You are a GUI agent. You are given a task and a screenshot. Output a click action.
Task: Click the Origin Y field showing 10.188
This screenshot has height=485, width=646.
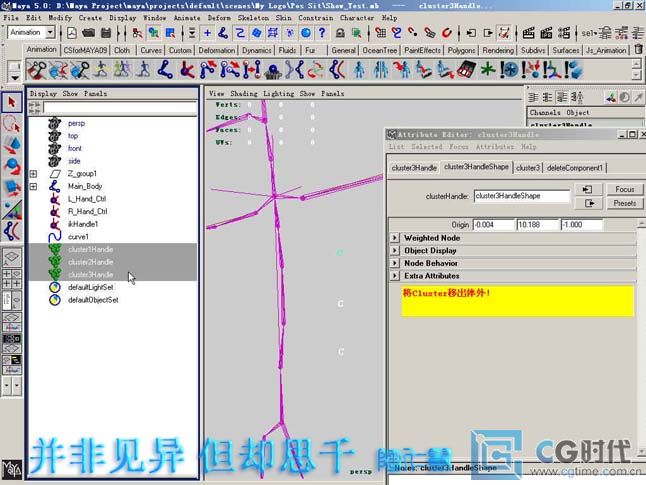click(538, 225)
